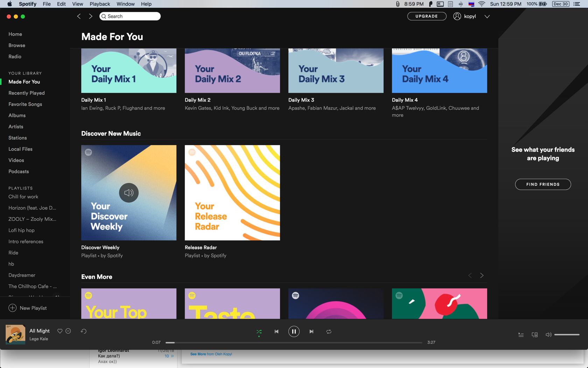This screenshot has width=588, height=368.
Task: Open Recently Played in library
Action: pyautogui.click(x=27, y=93)
